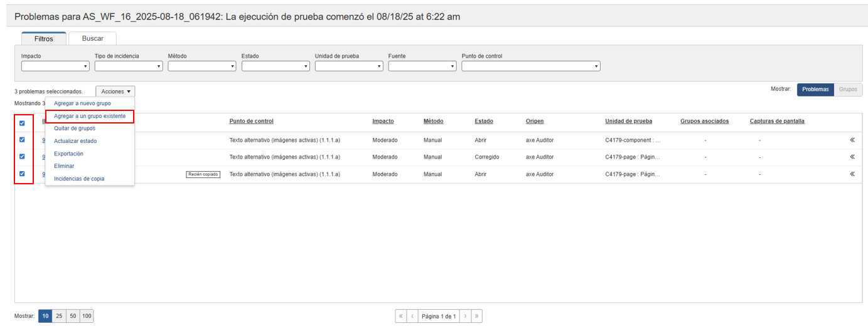The width and height of the screenshot is (868, 326).
Task: Expand details arrow for first issue row
Action: (x=852, y=140)
